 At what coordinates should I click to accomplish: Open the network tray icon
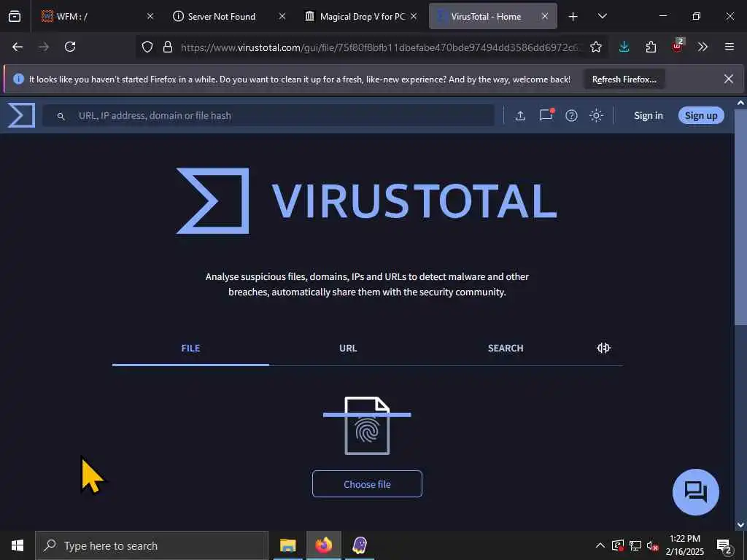pyautogui.click(x=635, y=545)
